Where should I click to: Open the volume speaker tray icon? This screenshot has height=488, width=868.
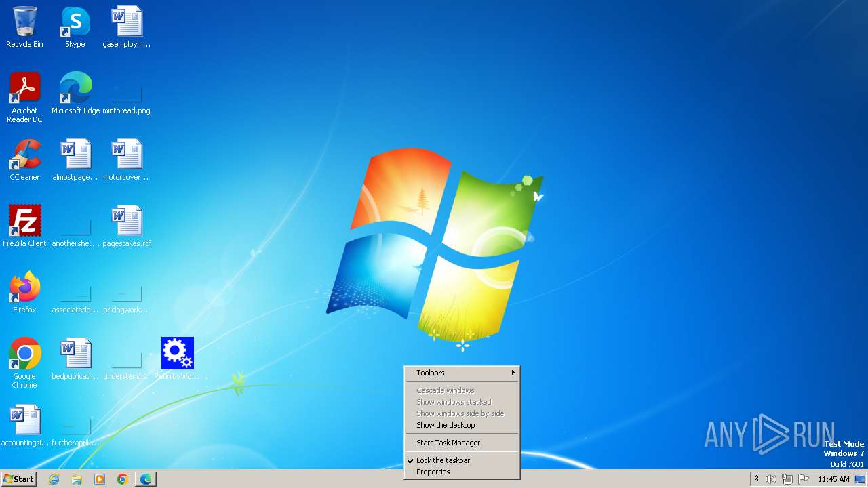point(771,479)
